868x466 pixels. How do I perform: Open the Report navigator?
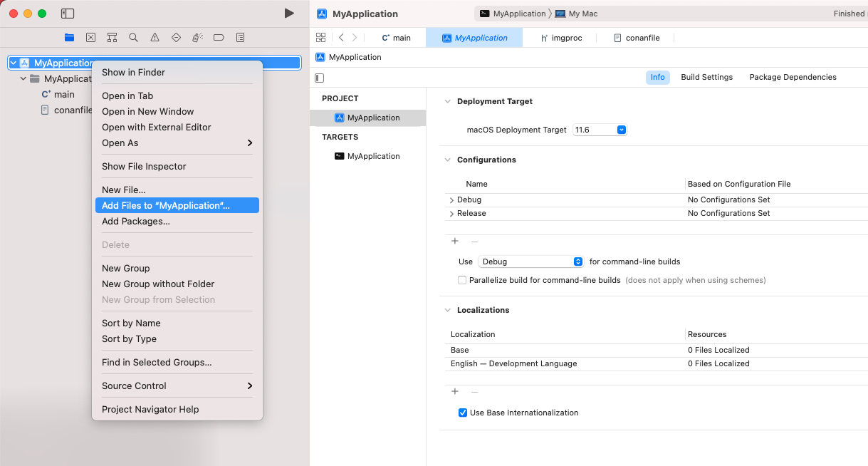click(240, 37)
